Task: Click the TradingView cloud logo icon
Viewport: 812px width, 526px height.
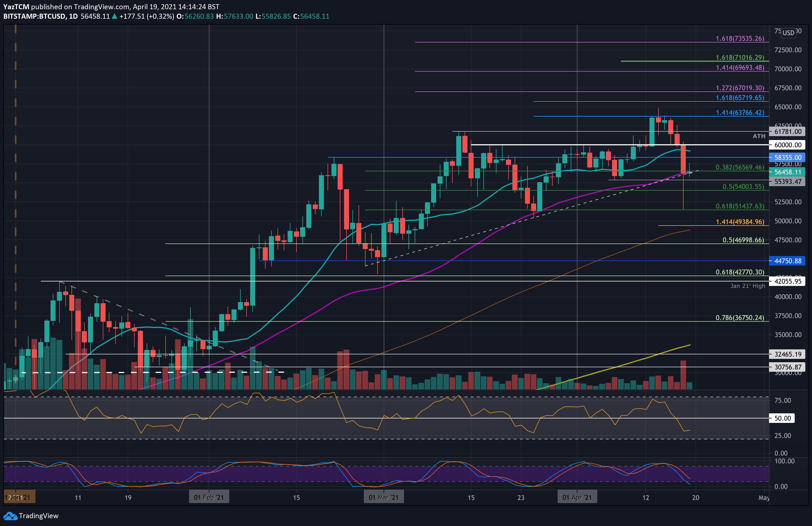Action: tap(10, 516)
